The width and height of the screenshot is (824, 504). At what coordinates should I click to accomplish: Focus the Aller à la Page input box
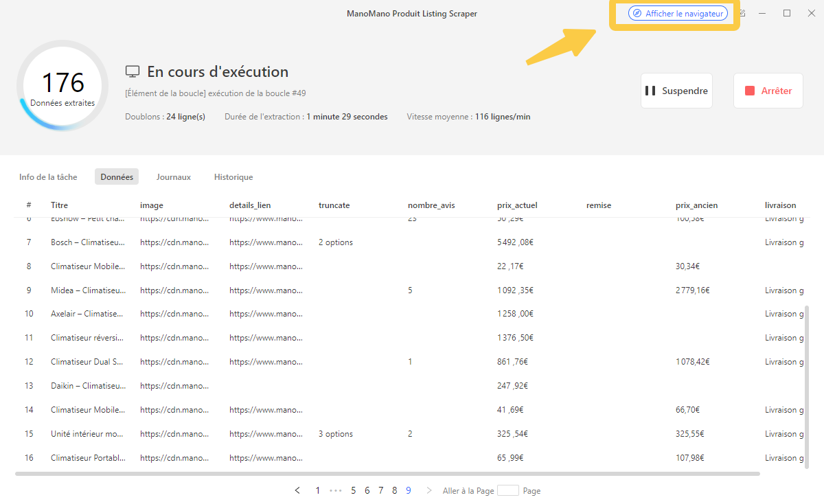pos(508,490)
